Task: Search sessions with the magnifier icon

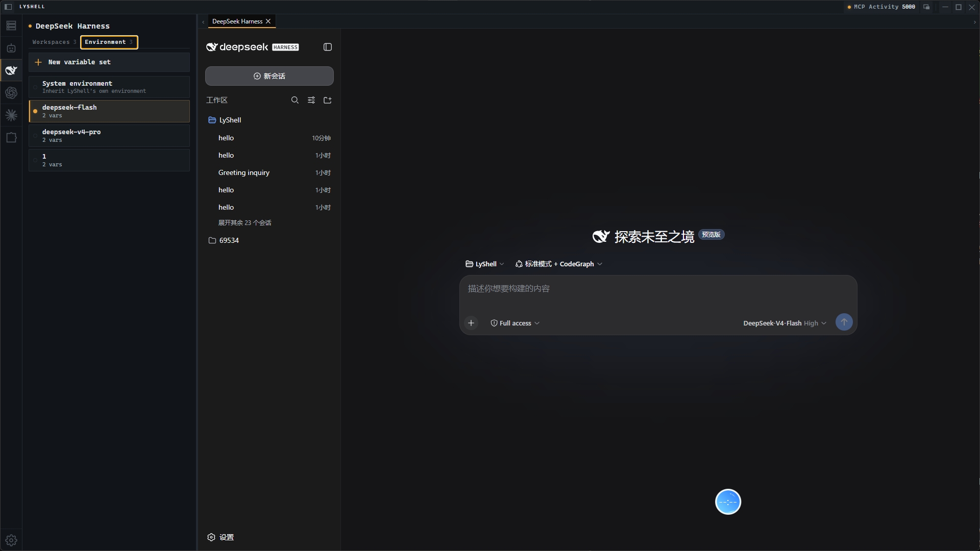Action: (x=295, y=100)
